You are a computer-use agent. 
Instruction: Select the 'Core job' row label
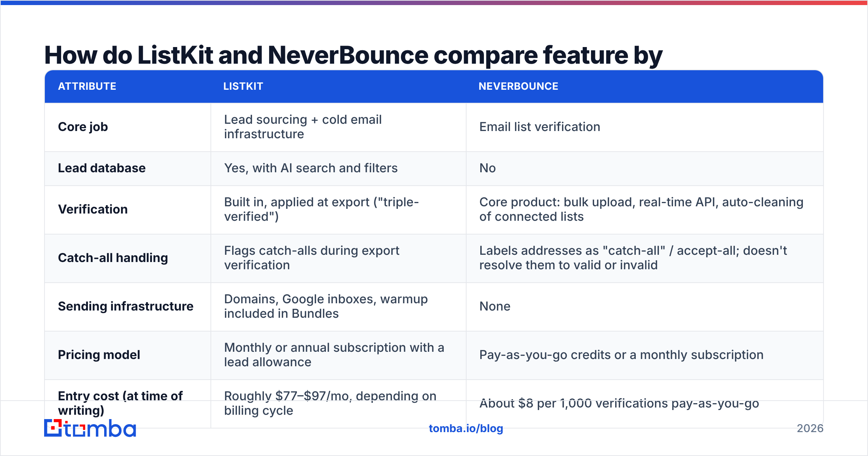pyautogui.click(x=83, y=127)
